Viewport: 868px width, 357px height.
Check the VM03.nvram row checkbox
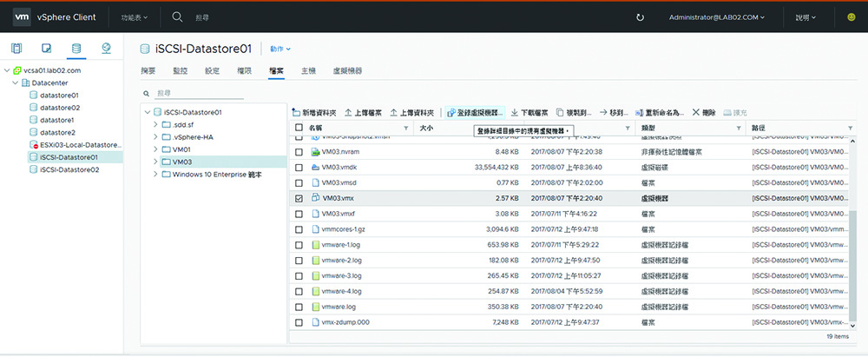pos(299,152)
